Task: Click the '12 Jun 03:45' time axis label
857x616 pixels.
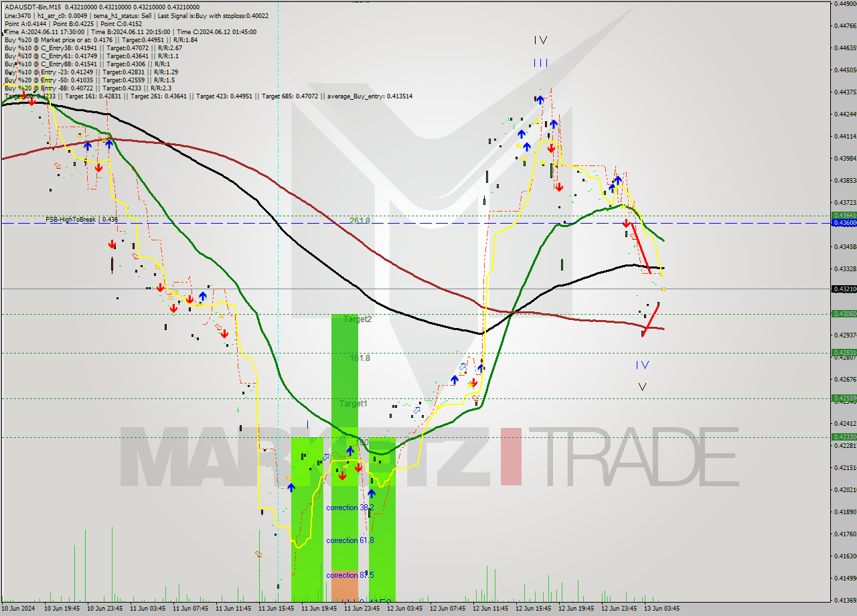Action: pyautogui.click(x=405, y=609)
